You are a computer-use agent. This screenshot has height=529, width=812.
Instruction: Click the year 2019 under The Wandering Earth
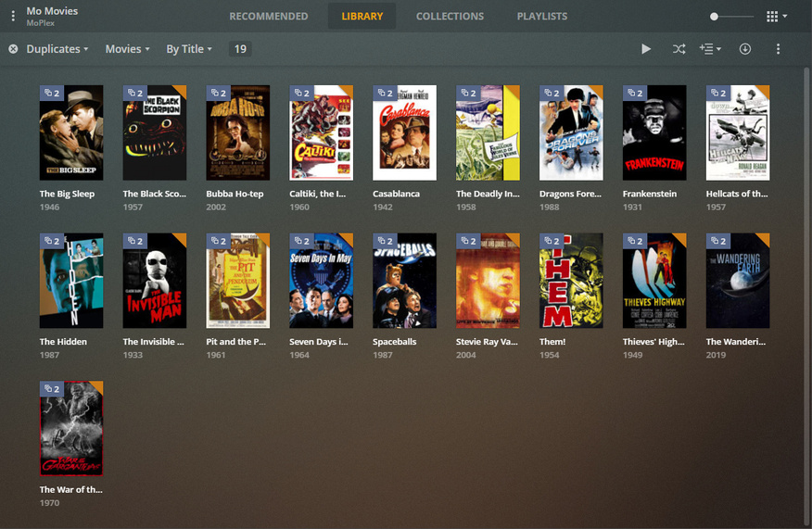tap(716, 355)
